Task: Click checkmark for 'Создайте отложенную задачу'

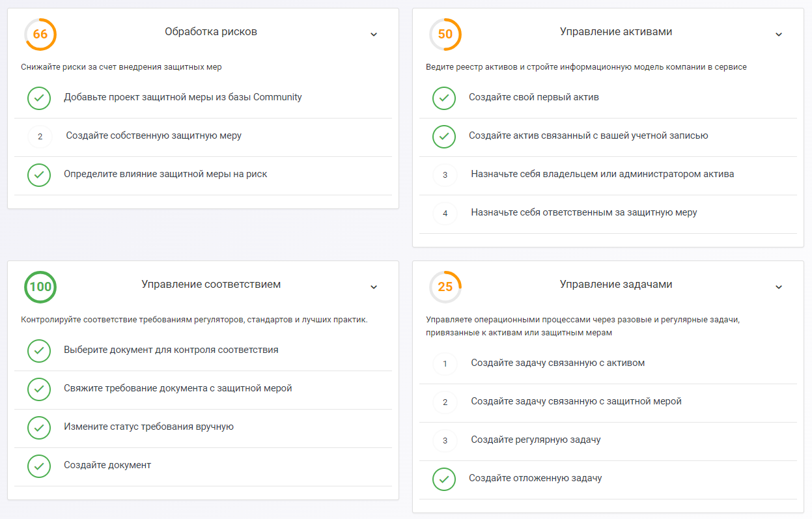Action: [x=444, y=479]
